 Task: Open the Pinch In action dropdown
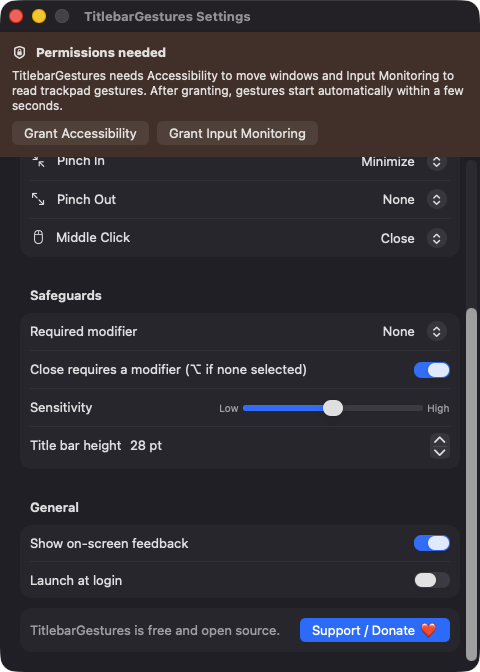point(436,162)
